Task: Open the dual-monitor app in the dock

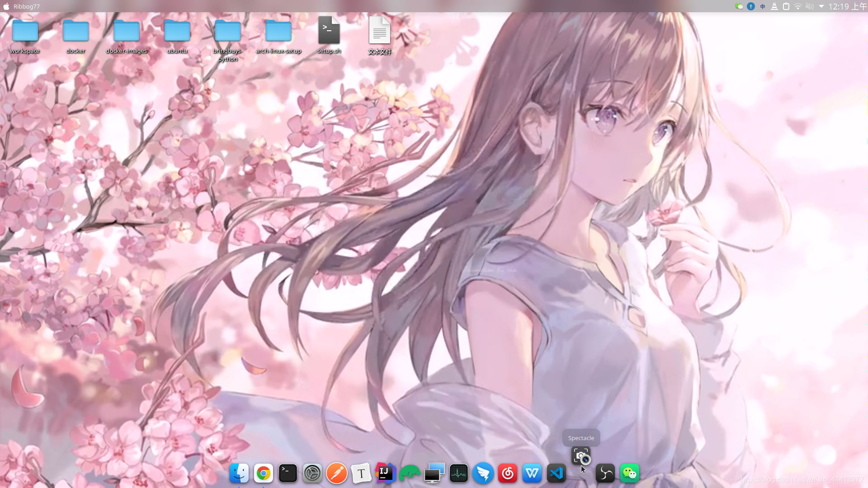Action: click(x=434, y=473)
